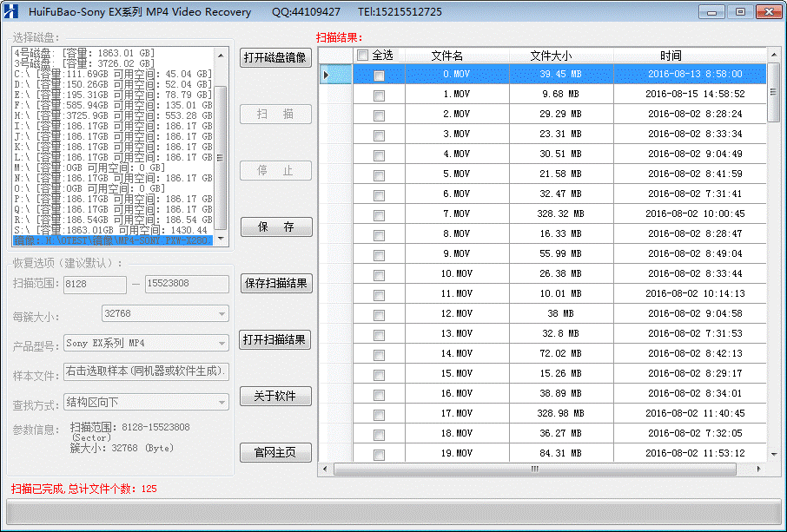Expand the 产品型号 Sony EX系列 MP4 dropdown
This screenshot has width=787, height=532.
(x=222, y=344)
